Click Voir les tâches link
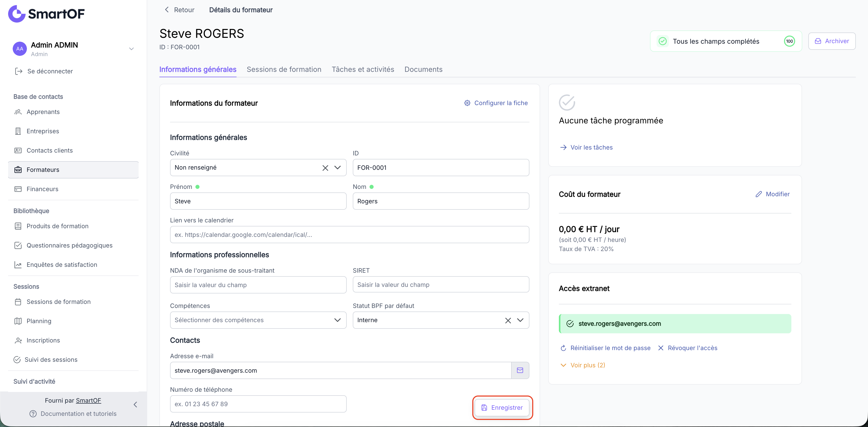This screenshot has width=868, height=427. tap(586, 147)
